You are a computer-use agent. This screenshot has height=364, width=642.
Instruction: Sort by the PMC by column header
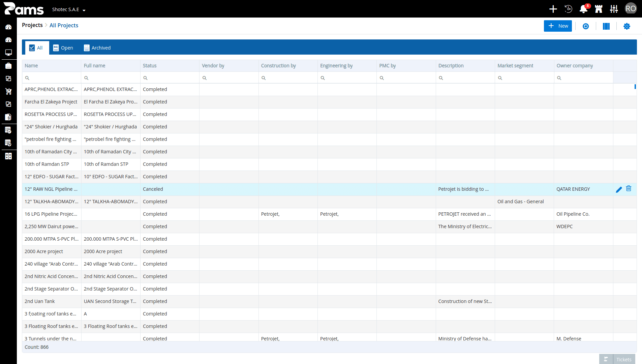click(406, 66)
